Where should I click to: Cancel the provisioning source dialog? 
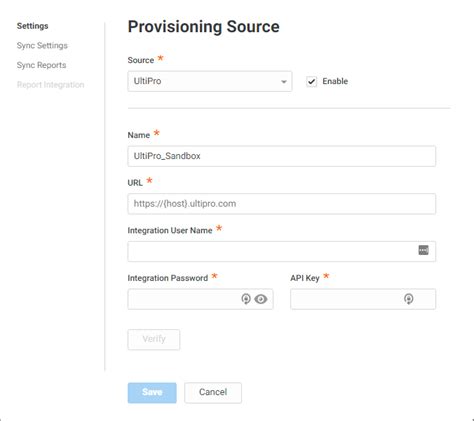(213, 393)
